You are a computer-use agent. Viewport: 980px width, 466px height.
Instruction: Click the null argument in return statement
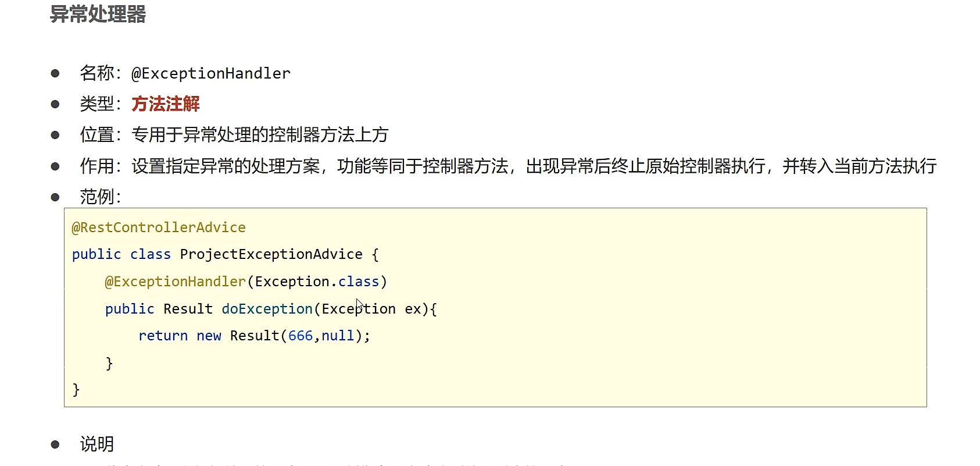(338, 336)
